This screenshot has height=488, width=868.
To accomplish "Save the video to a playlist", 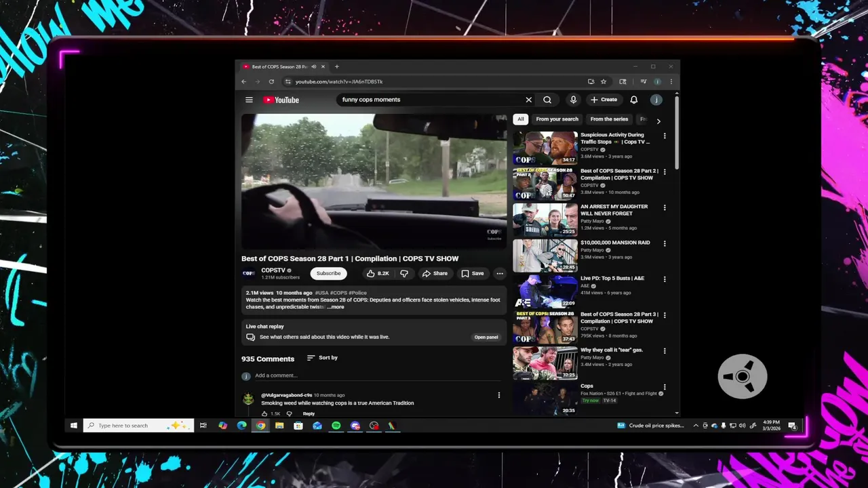I will [473, 273].
